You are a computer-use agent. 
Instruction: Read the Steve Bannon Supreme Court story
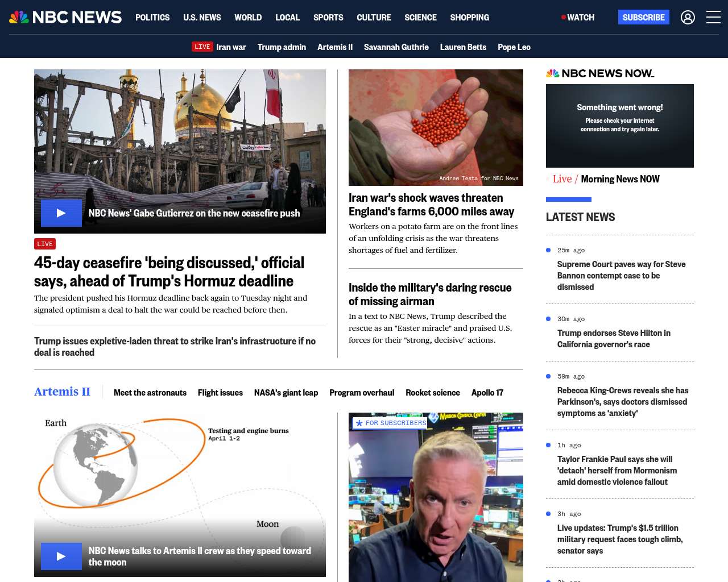click(621, 276)
